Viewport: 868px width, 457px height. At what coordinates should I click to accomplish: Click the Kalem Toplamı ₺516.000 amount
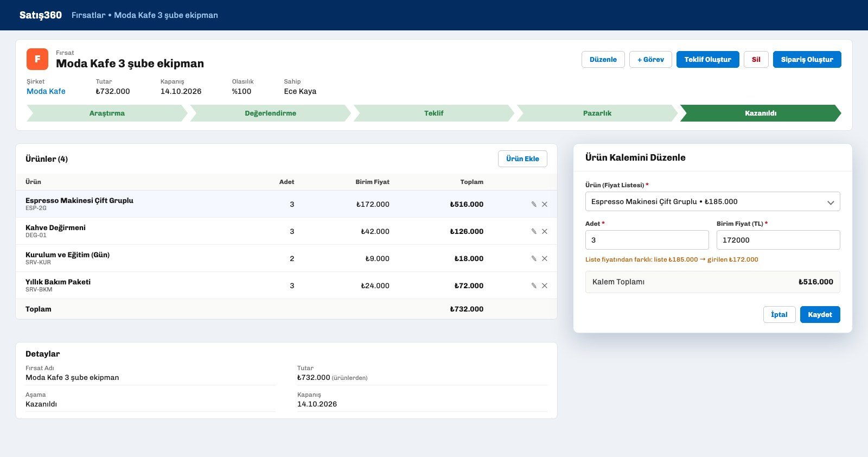tap(816, 282)
